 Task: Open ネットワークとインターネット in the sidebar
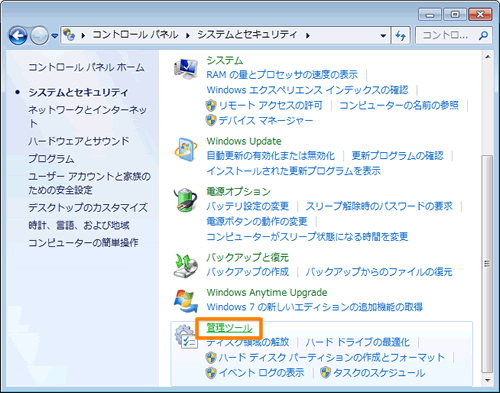[87, 116]
